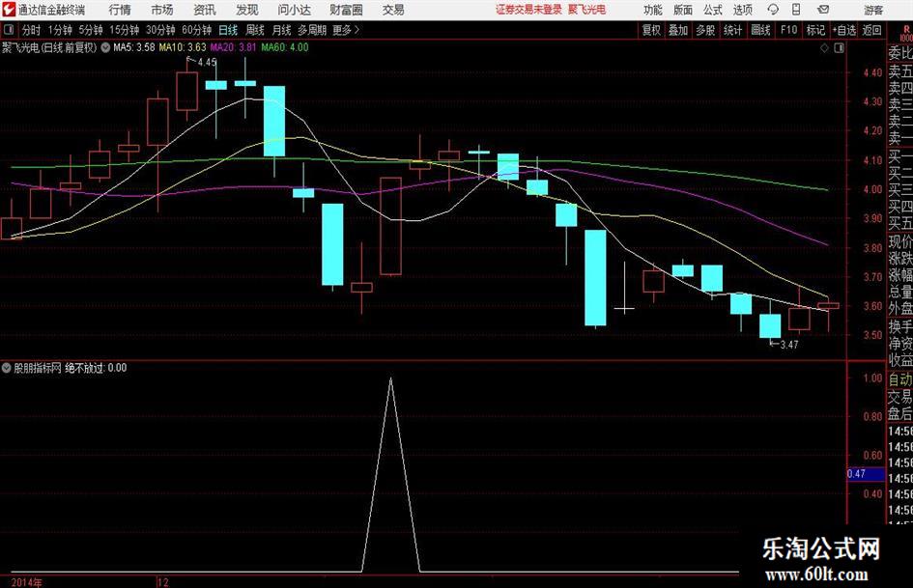Click the 绝不放过: 0.00 indicator value
This screenshot has height=588, width=913.
(x=96, y=368)
